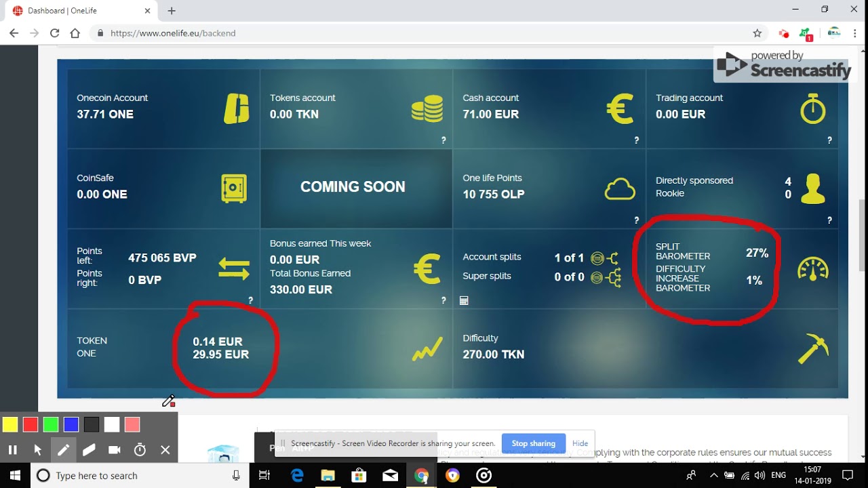Click the Difficulty pickaxe icon
The width and height of the screenshot is (868, 488).
(813, 348)
